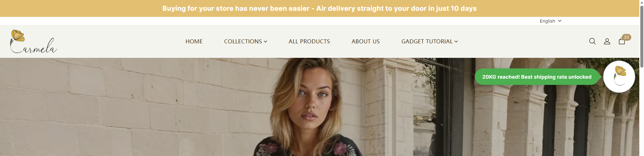Image resolution: width=644 pixels, height=156 pixels.
Task: Click the Carmela flower logo
Action: click(34, 41)
